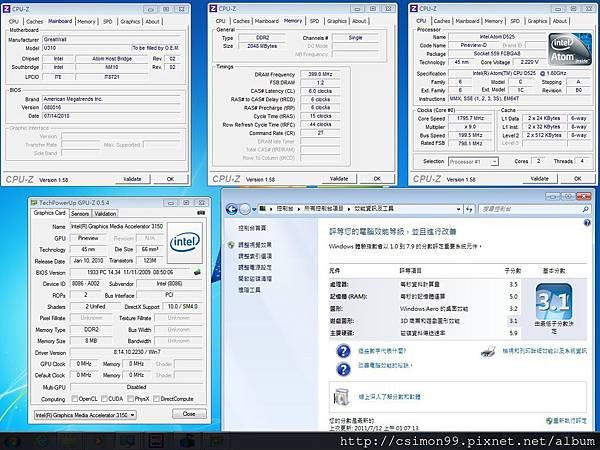Click the GPU-Z title bar icon
The image size is (600, 450).
click(x=34, y=202)
